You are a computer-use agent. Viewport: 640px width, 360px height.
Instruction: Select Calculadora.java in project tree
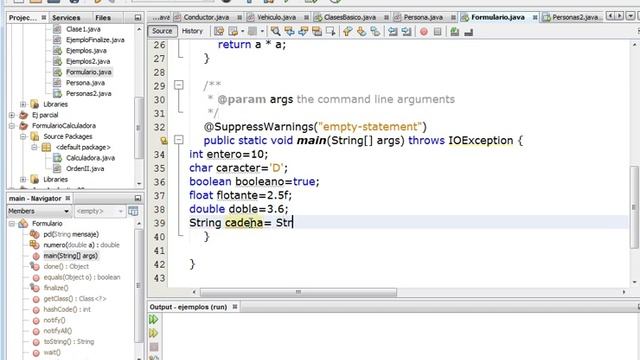(90, 158)
